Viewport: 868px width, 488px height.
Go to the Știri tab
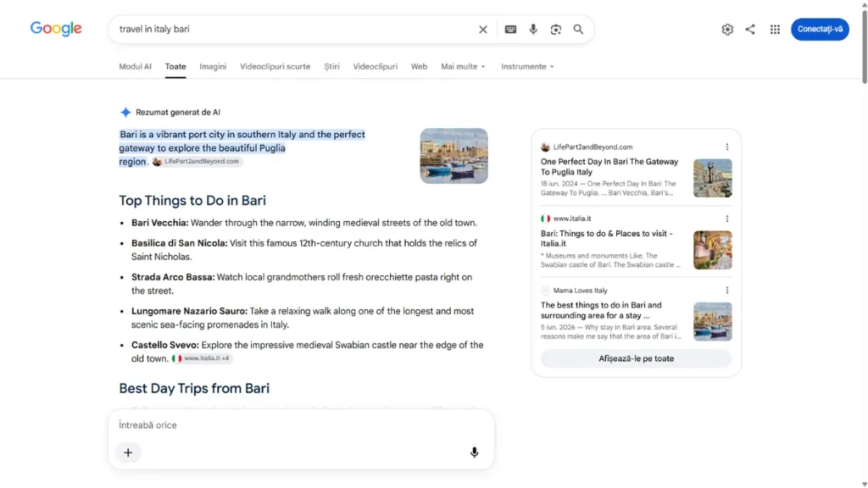(x=331, y=66)
